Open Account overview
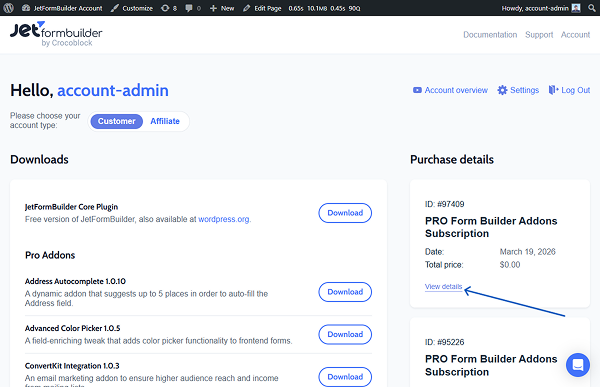The height and width of the screenshot is (387, 600). (450, 90)
